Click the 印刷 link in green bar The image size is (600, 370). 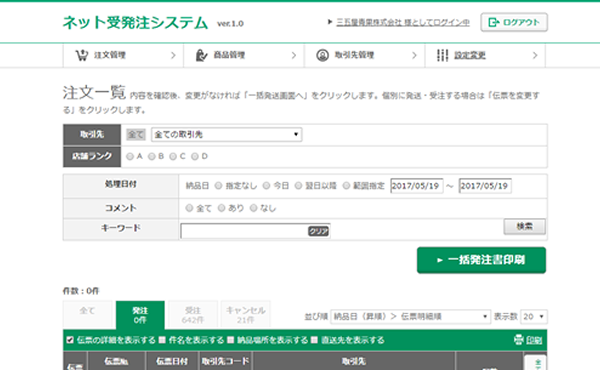point(534,340)
